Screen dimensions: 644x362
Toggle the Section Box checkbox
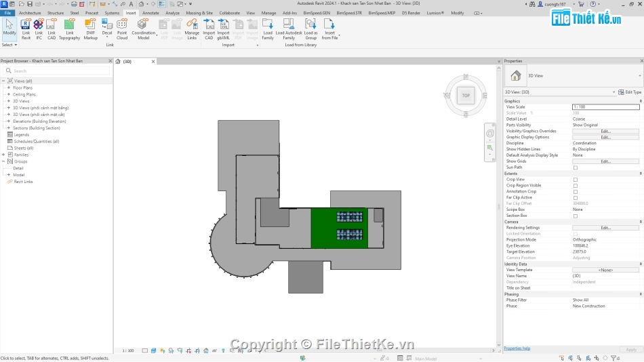[576, 216]
